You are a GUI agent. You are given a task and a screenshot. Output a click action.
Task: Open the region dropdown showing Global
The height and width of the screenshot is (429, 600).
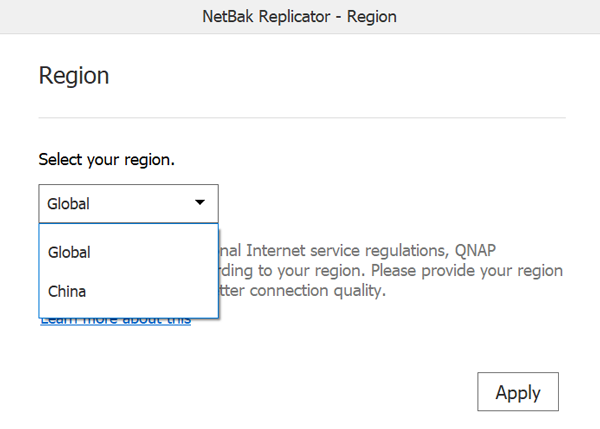pos(129,204)
